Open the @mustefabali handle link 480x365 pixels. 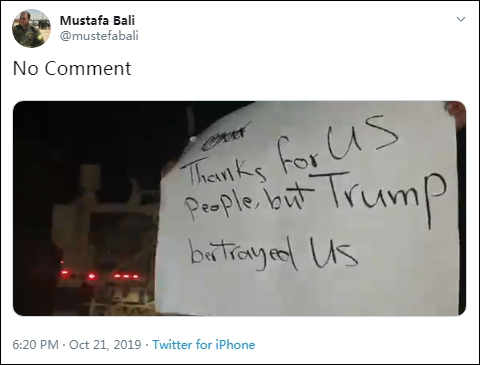(x=99, y=36)
